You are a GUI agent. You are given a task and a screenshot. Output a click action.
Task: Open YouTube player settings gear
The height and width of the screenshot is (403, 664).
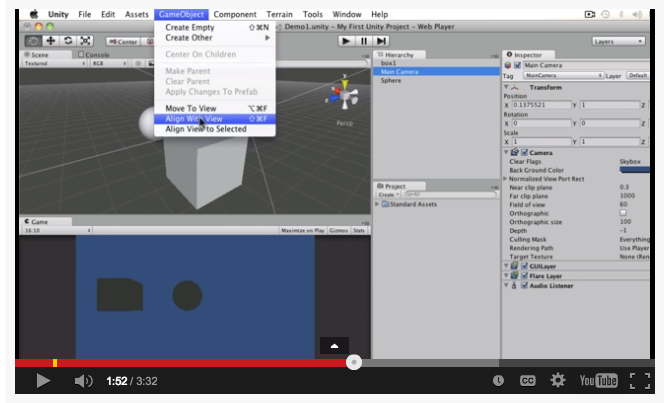tap(558, 381)
